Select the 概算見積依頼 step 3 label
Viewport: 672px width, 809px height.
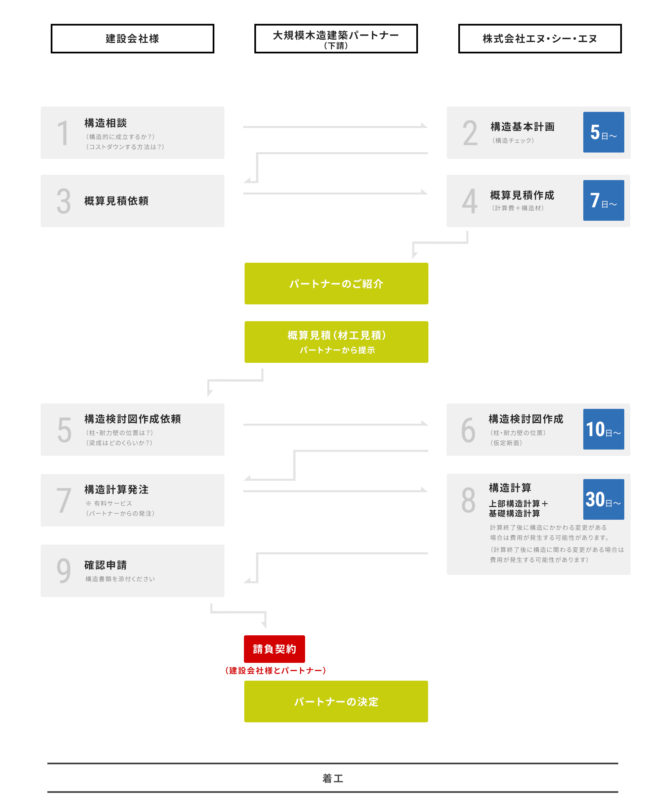(116, 201)
